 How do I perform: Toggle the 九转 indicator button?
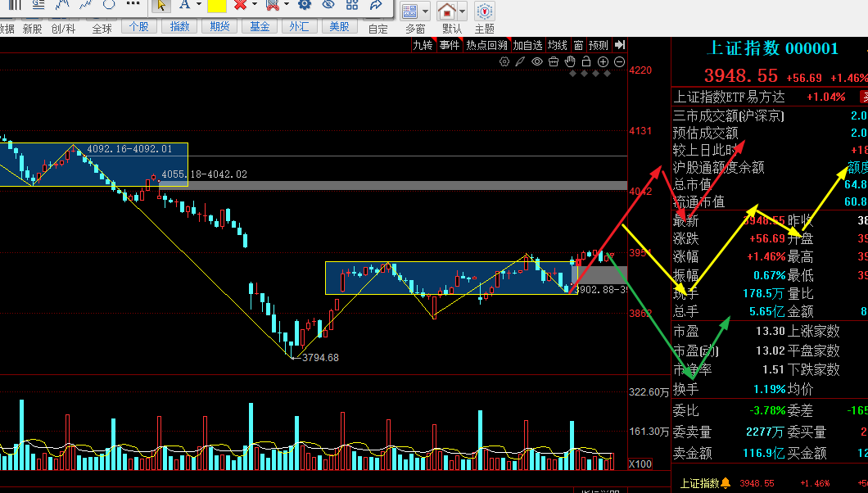click(x=423, y=45)
